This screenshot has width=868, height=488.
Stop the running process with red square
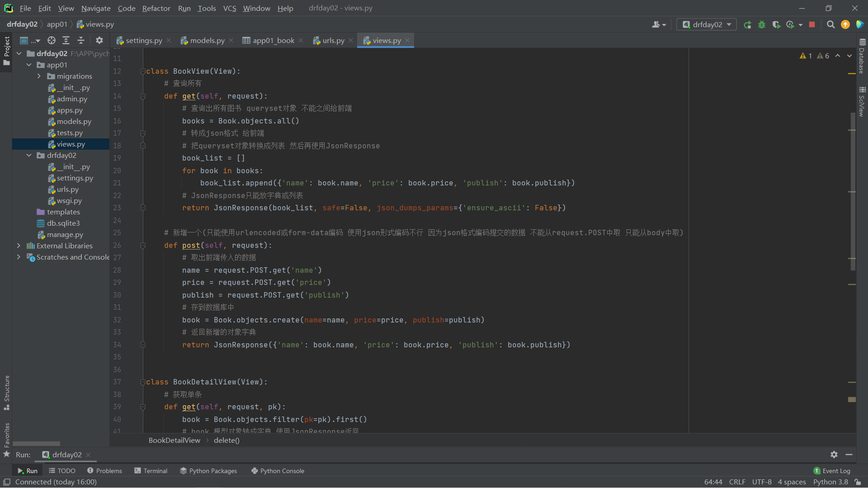point(812,25)
